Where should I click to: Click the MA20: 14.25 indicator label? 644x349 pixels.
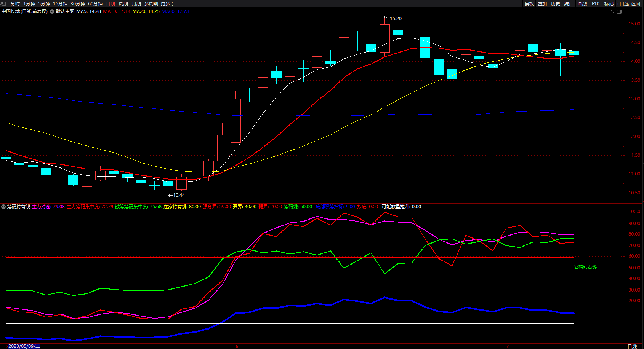pyautogui.click(x=146, y=11)
